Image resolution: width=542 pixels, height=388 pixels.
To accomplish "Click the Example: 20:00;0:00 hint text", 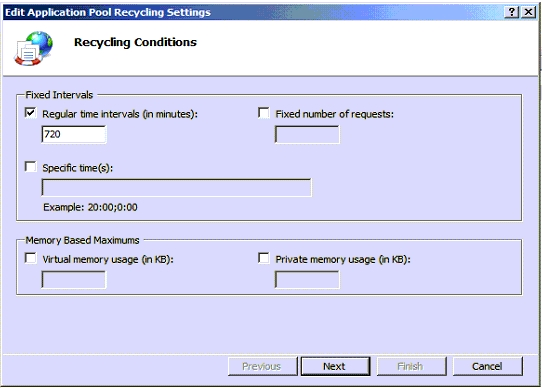I will (x=90, y=207).
